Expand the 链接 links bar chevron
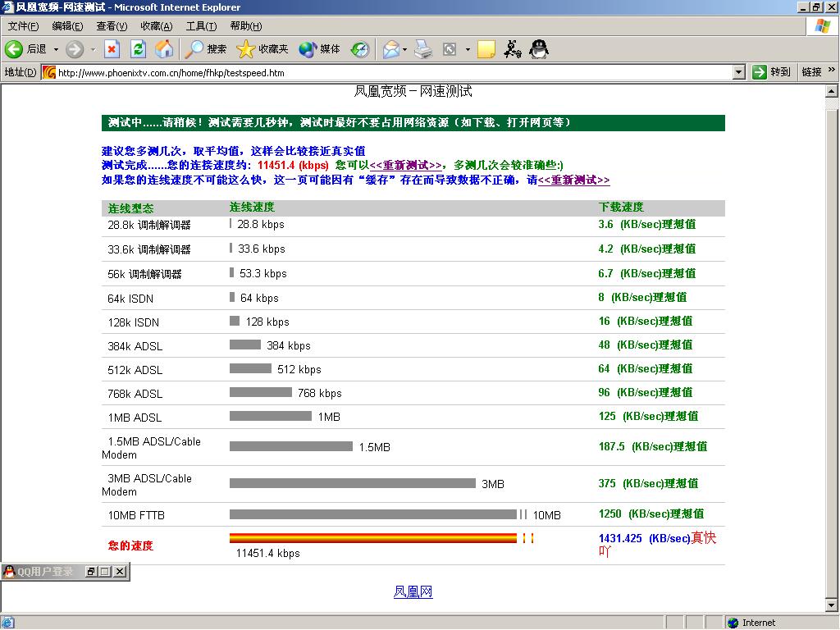 832,70
